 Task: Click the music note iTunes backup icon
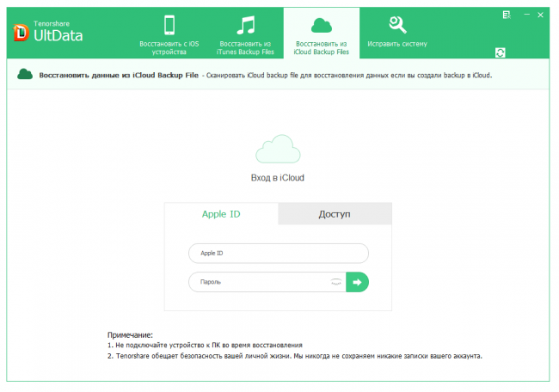(x=246, y=23)
